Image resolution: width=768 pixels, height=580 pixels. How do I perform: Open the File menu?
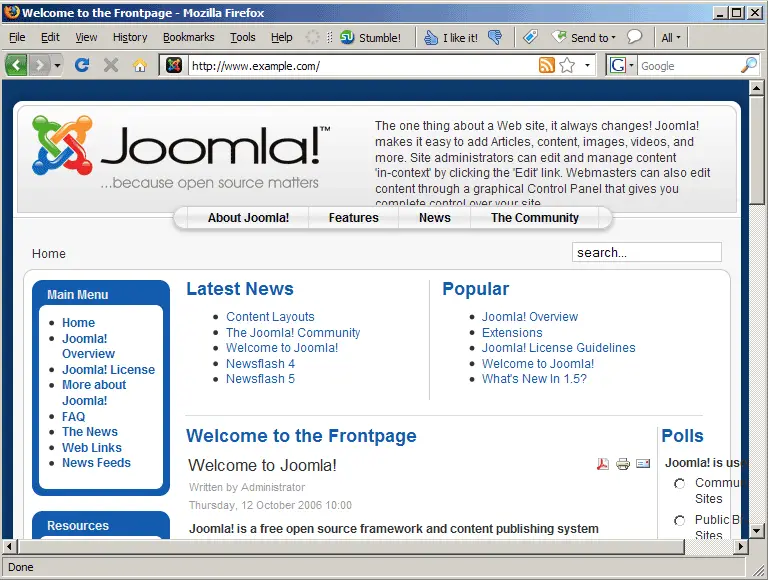pyautogui.click(x=17, y=37)
